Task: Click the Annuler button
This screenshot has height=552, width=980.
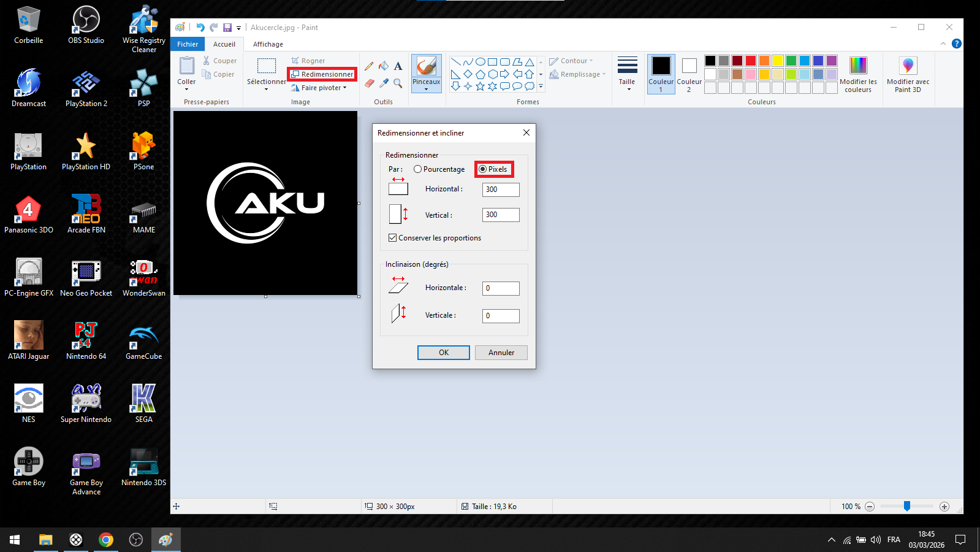Action: [x=501, y=353]
